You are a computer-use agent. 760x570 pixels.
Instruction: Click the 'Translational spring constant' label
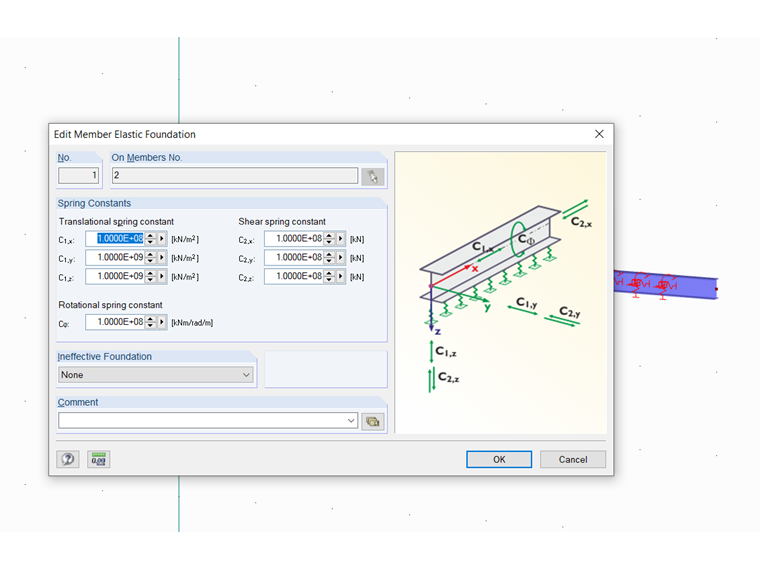pos(116,222)
